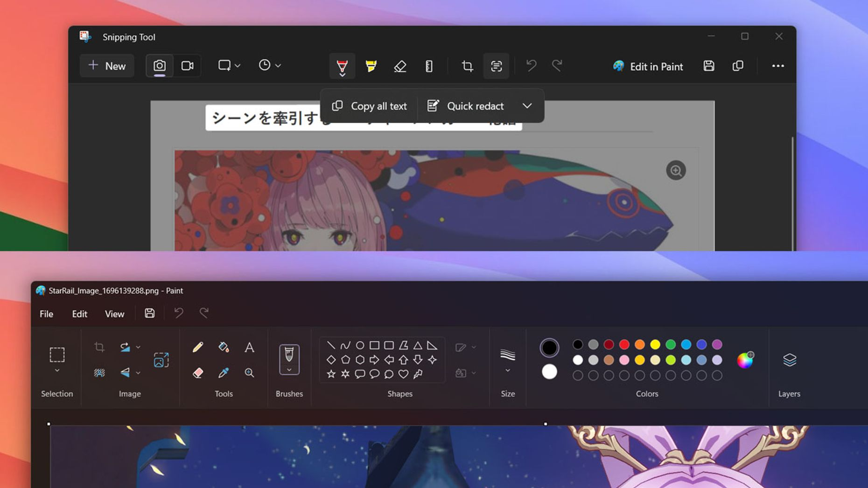Click Edit in Paint button
This screenshot has width=868, height=488.
coord(648,66)
